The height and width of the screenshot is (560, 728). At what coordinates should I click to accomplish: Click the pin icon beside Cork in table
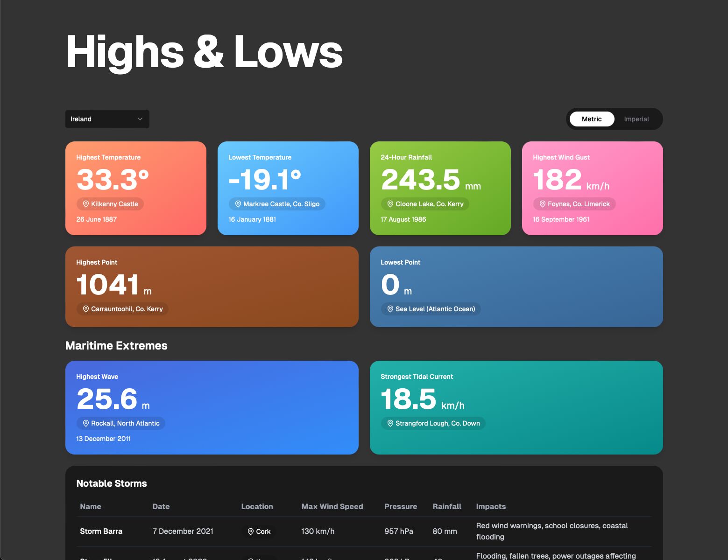(x=251, y=532)
